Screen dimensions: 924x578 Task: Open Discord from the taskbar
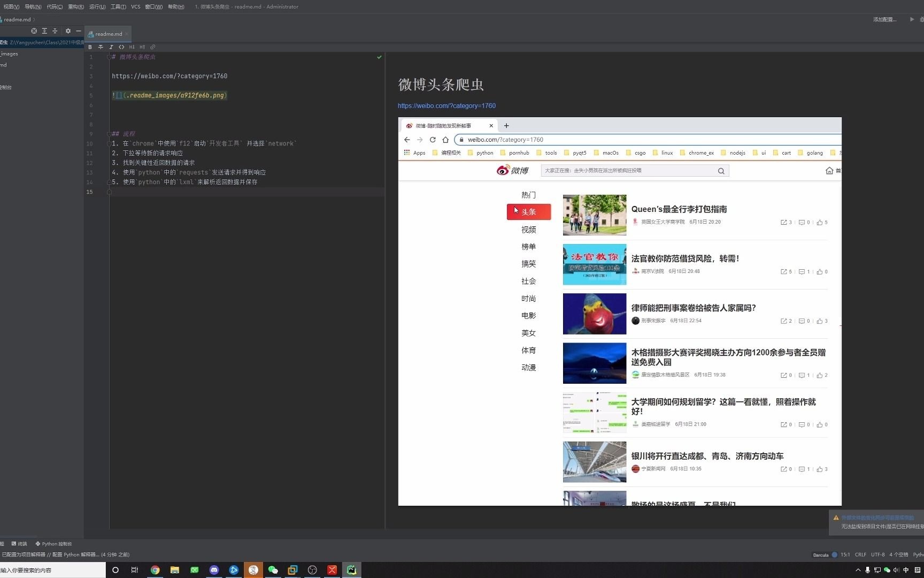(x=214, y=570)
